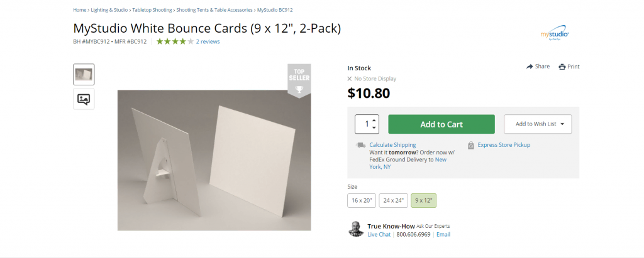The width and height of the screenshot is (644, 258).
Task: Click the Express Store Pickup bag icon
Action: tap(471, 145)
